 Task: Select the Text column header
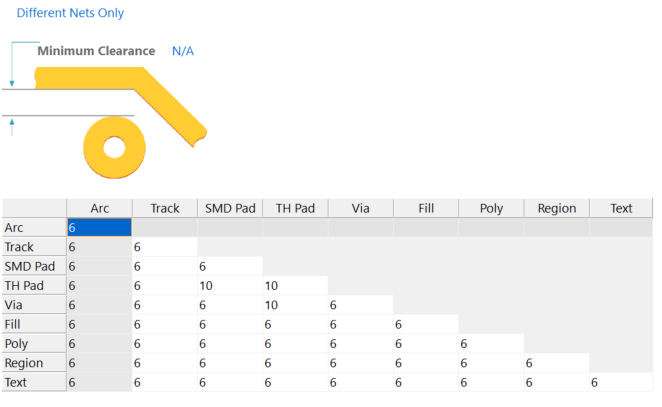pos(621,208)
